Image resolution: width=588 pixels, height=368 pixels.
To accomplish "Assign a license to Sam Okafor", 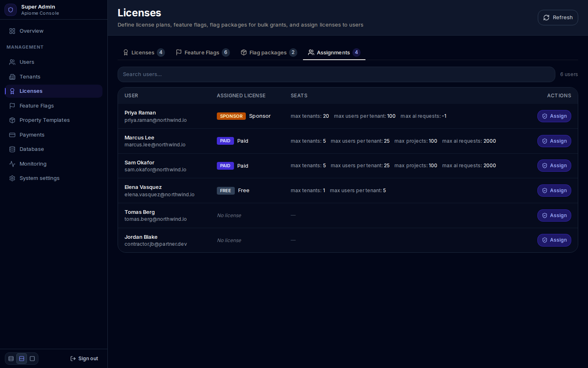I will pyautogui.click(x=554, y=166).
